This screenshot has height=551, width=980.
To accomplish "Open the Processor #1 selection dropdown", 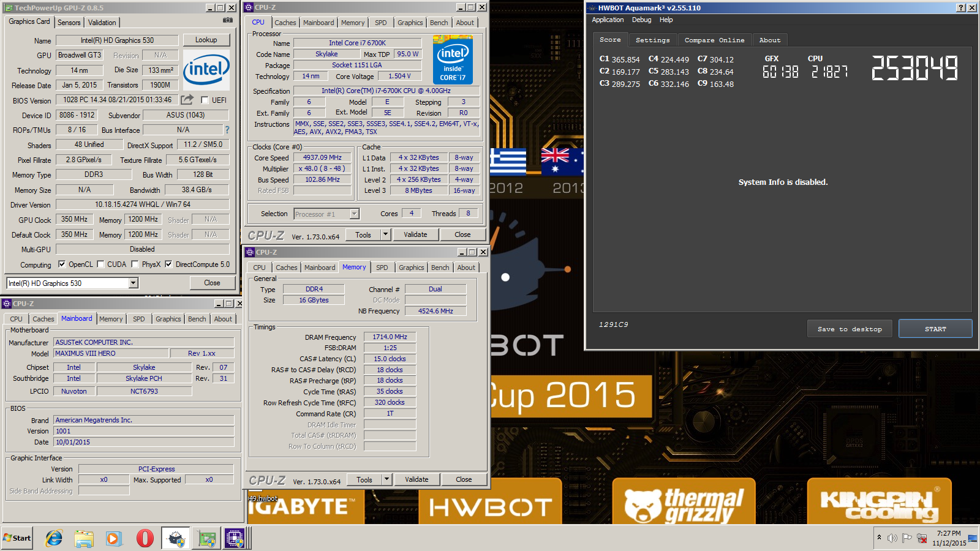I will 354,214.
